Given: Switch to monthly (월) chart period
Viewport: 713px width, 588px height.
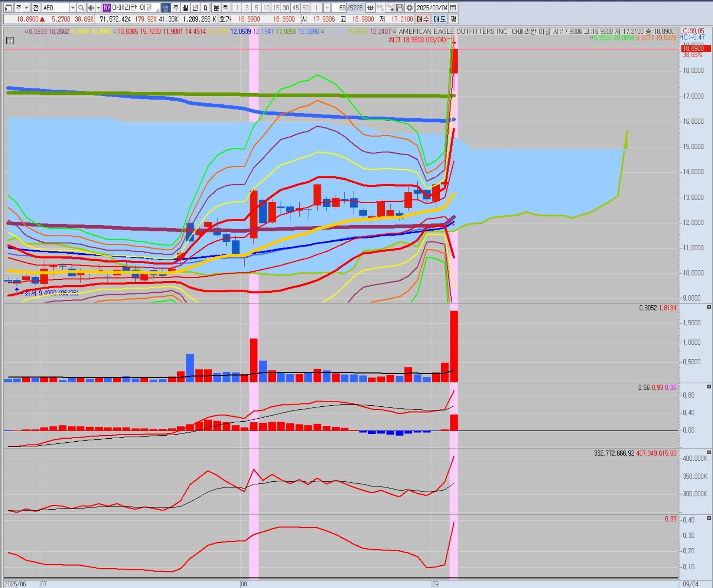Looking at the screenshot, I should click(x=185, y=7).
